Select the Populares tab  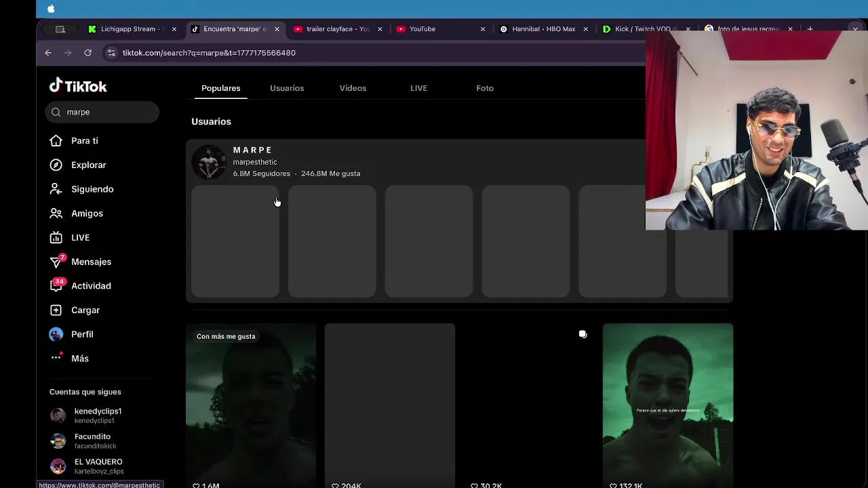(221, 88)
